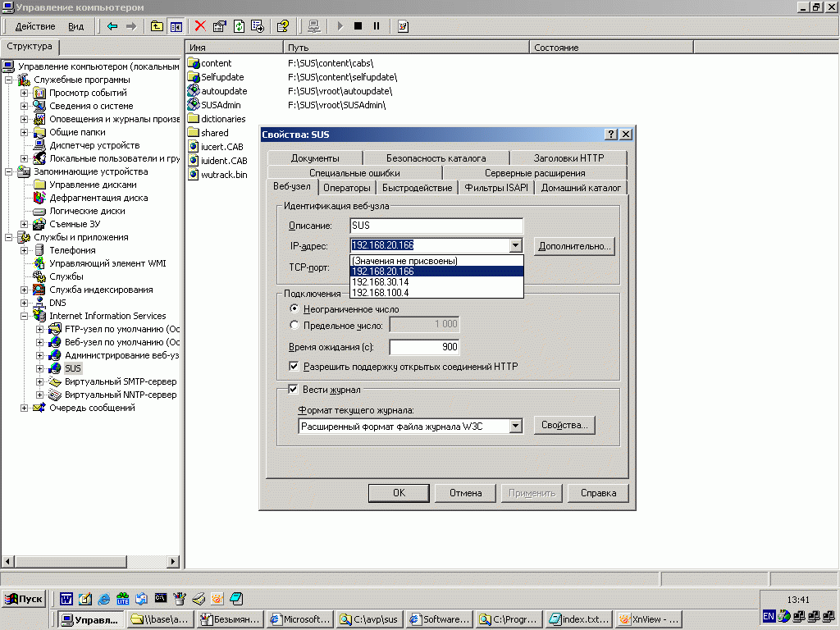Open Properties via the toolbar icon
The image size is (840, 630).
coord(220,25)
